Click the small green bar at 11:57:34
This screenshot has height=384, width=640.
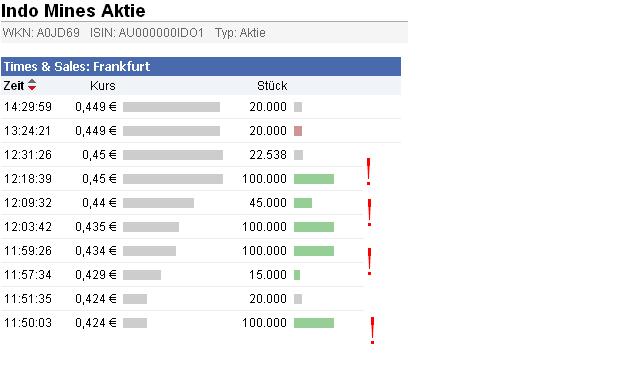pos(297,275)
